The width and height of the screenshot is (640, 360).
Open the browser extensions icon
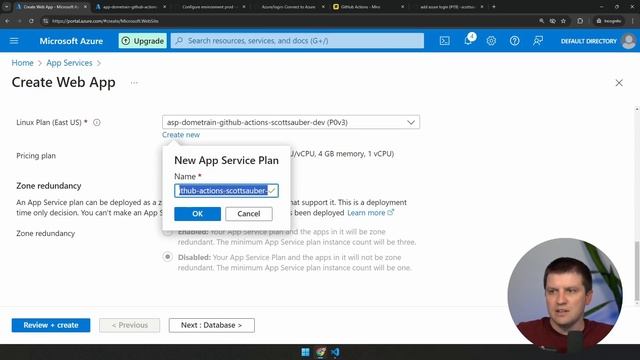click(580, 21)
